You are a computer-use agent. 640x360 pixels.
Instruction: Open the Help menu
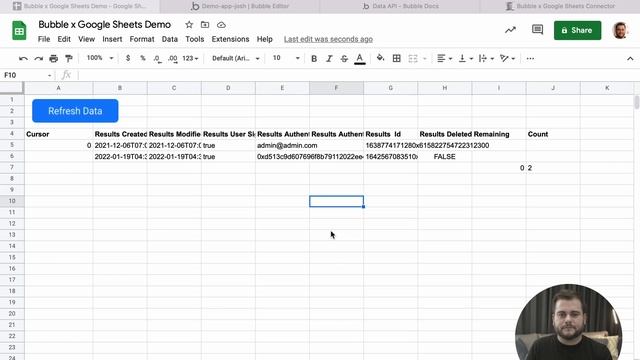pyautogui.click(x=264, y=39)
